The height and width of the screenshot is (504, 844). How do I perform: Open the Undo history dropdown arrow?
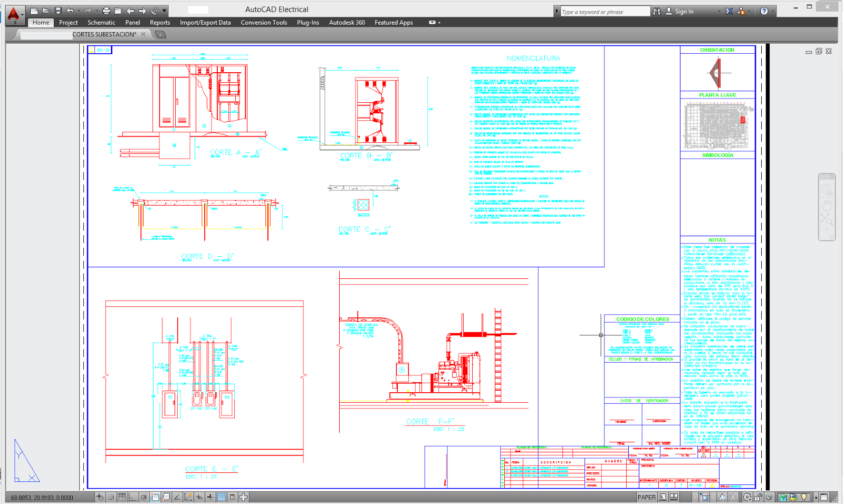(x=78, y=10)
